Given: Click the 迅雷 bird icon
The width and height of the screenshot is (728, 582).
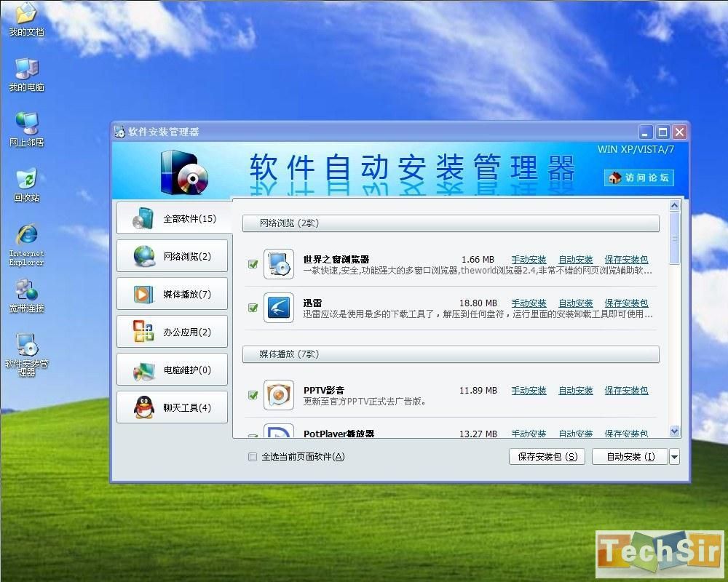Looking at the screenshot, I should coord(278,308).
